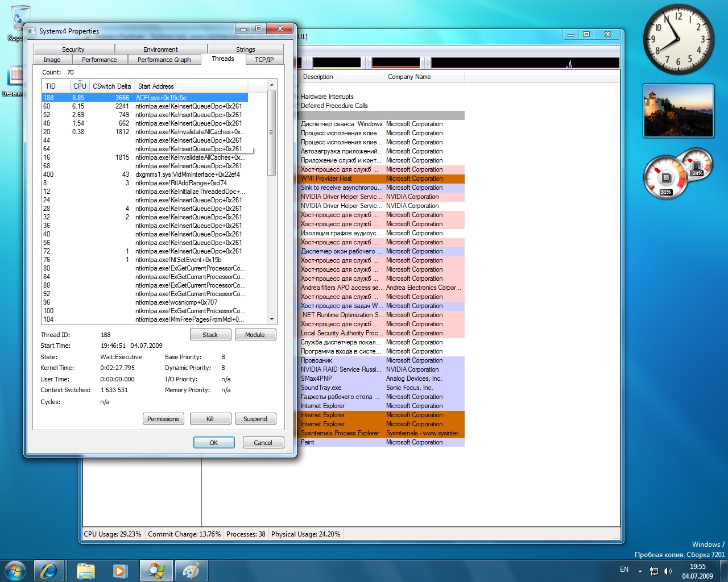The height and width of the screenshot is (582, 728).
Task: Click the Suspend thread button
Action: point(255,419)
